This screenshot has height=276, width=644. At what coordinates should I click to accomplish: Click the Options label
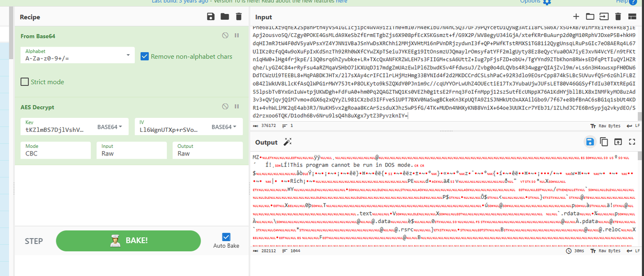tap(530, 2)
